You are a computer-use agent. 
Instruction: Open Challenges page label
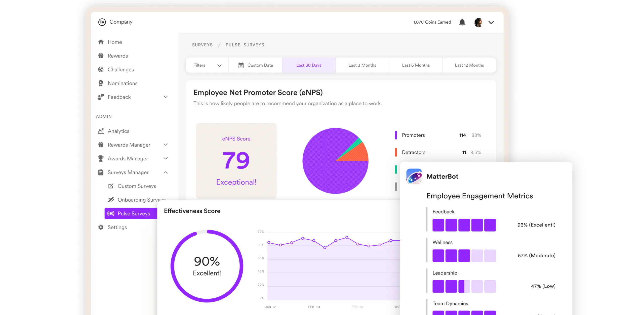[x=121, y=70]
